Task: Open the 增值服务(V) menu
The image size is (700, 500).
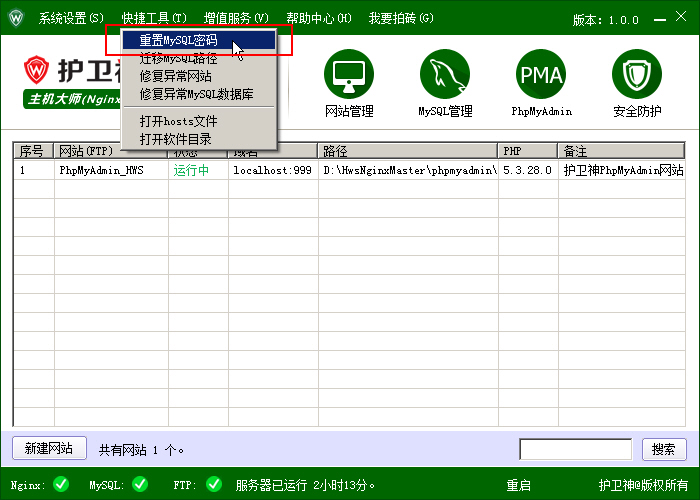Action: (x=236, y=18)
